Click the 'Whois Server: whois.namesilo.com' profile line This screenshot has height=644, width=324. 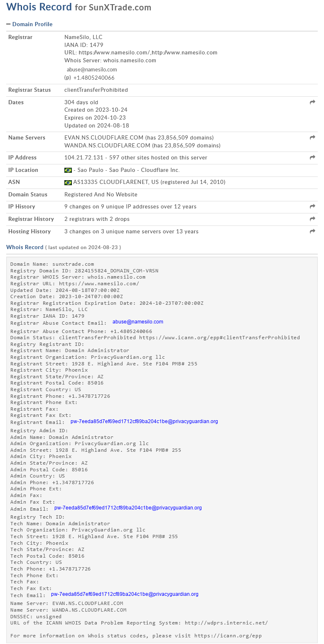110,60
